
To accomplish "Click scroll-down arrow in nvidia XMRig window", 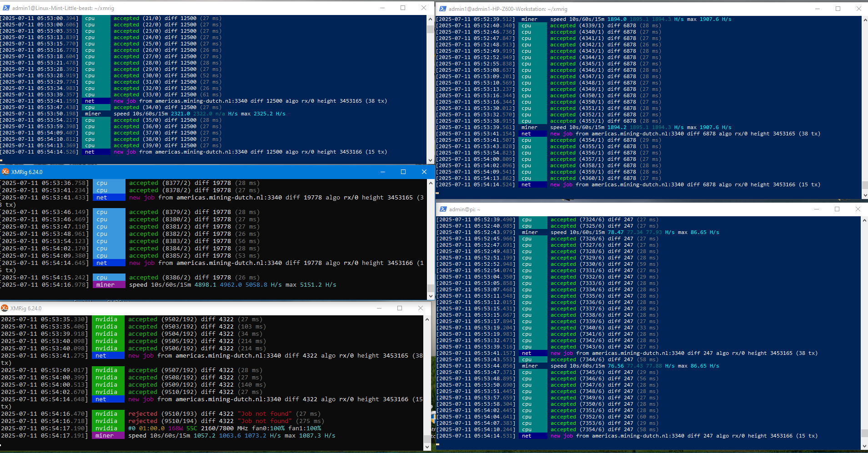I will pos(427,447).
